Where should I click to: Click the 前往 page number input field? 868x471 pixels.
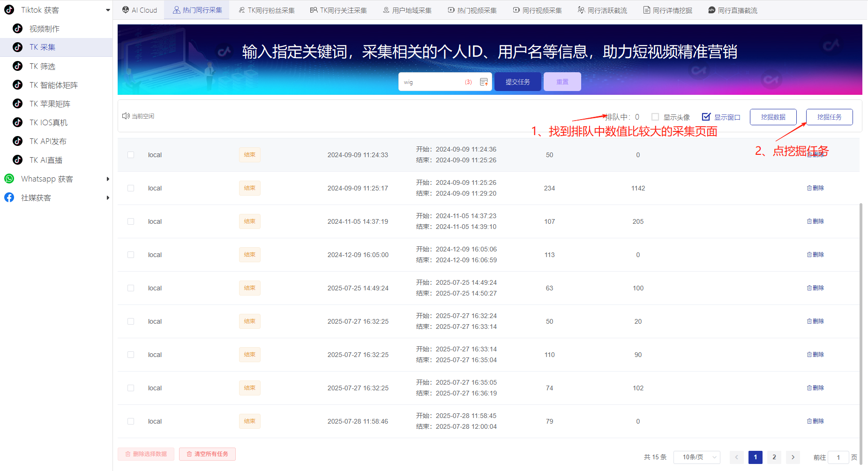coord(838,457)
